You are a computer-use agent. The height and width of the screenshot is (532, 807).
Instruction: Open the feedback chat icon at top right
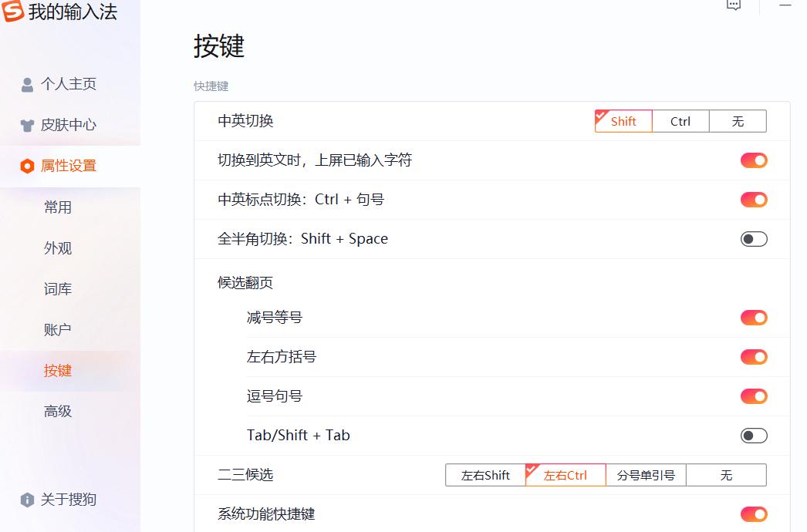pos(733,5)
